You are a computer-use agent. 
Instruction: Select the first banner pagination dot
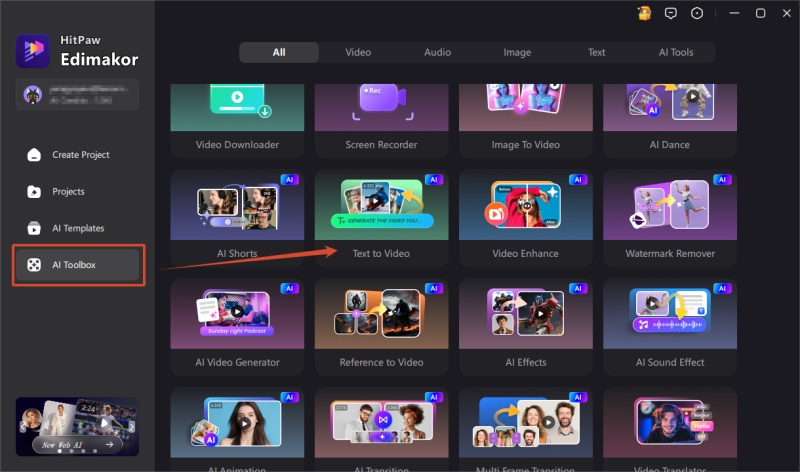point(60,451)
